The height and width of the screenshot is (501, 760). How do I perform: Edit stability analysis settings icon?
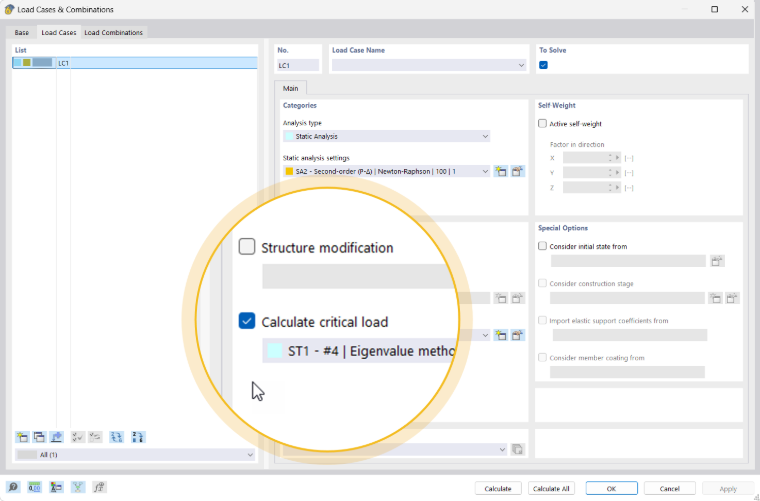click(518, 335)
